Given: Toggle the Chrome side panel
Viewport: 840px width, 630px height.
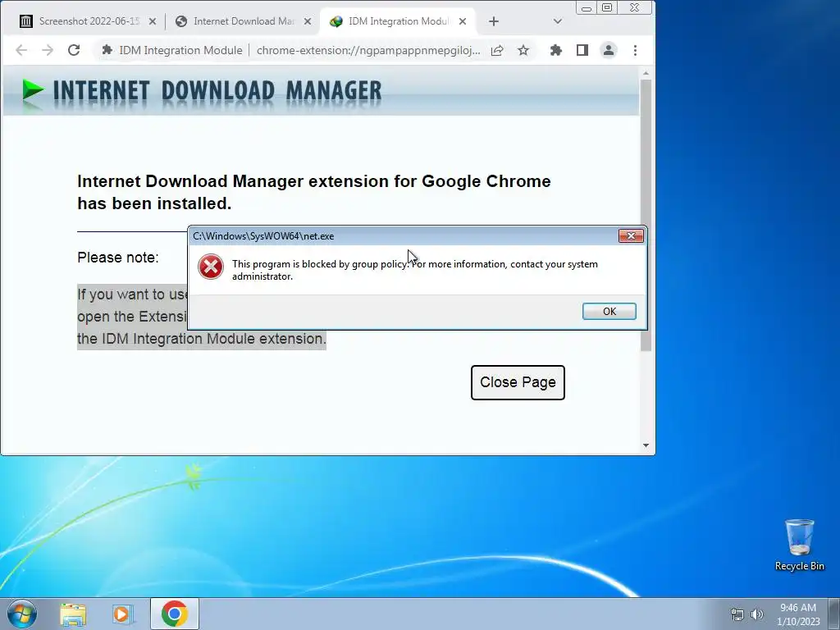Looking at the screenshot, I should coord(582,50).
